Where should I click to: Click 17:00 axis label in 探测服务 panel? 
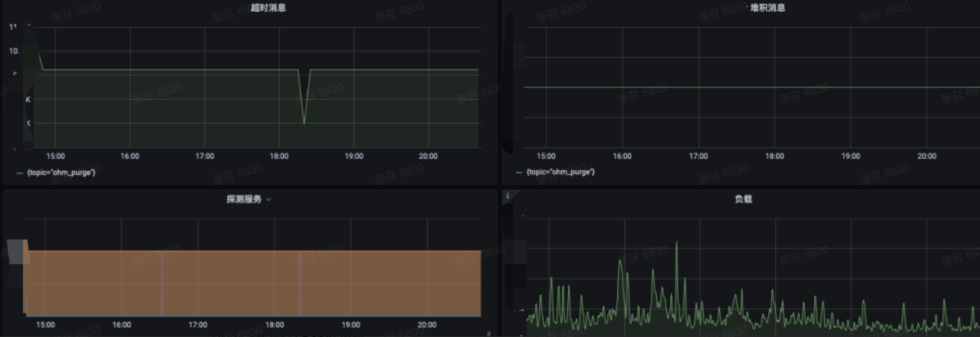click(198, 325)
